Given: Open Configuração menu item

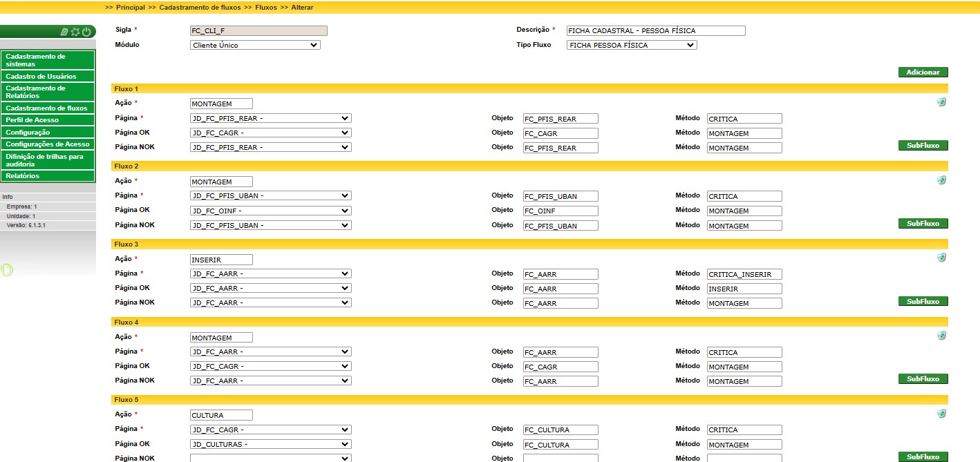Looking at the screenshot, I should [x=48, y=132].
